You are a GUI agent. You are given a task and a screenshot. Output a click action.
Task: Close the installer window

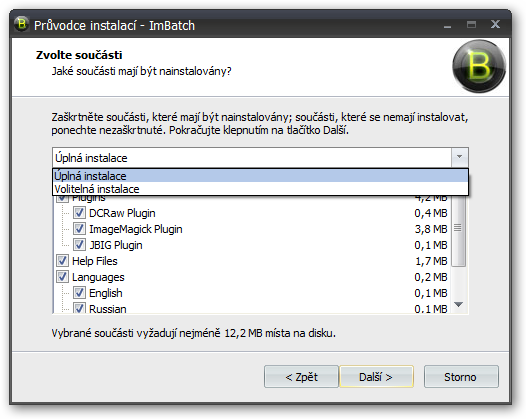point(495,24)
